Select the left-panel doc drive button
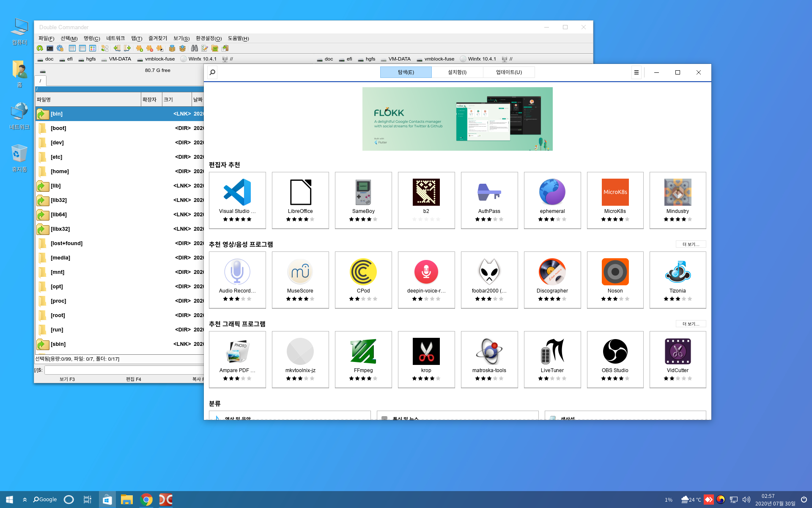Viewport: 812px width, 508px height. pyautogui.click(x=46, y=59)
